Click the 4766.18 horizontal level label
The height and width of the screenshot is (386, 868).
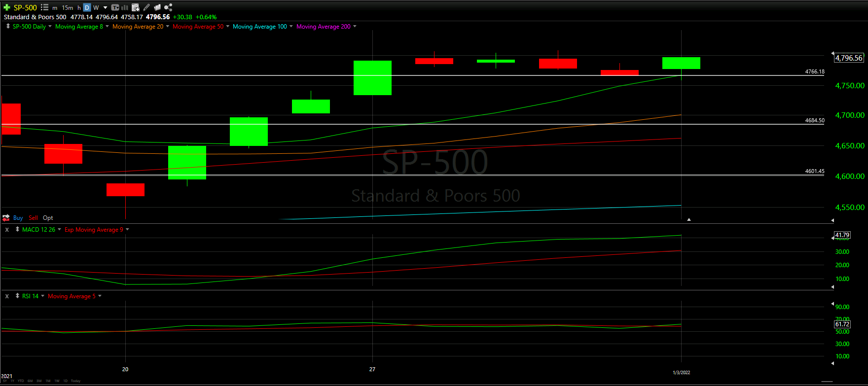coord(815,71)
